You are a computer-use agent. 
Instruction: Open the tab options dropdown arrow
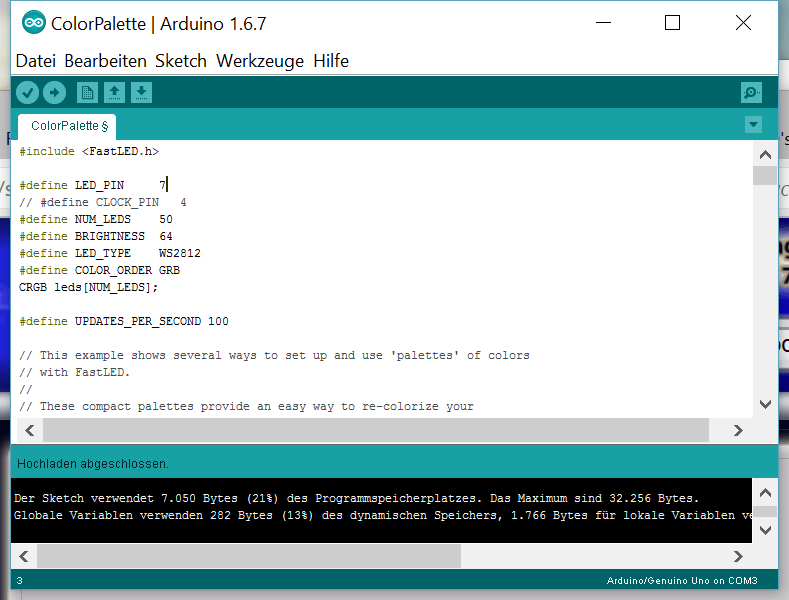(753, 124)
